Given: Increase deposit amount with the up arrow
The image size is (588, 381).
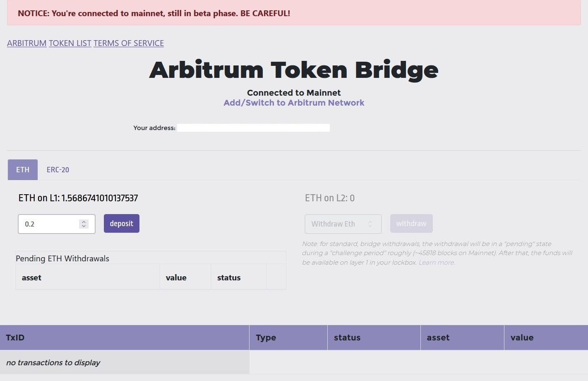Looking at the screenshot, I should point(84,222).
